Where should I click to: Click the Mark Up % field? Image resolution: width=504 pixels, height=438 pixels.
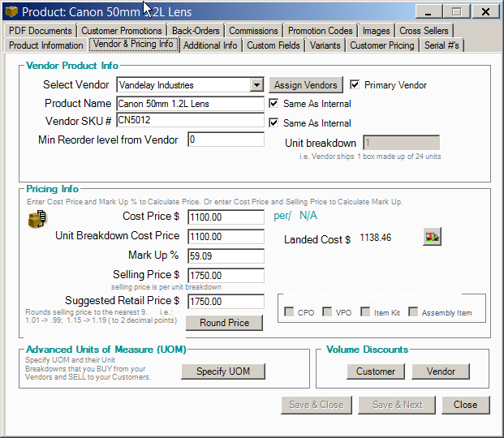coord(226,255)
